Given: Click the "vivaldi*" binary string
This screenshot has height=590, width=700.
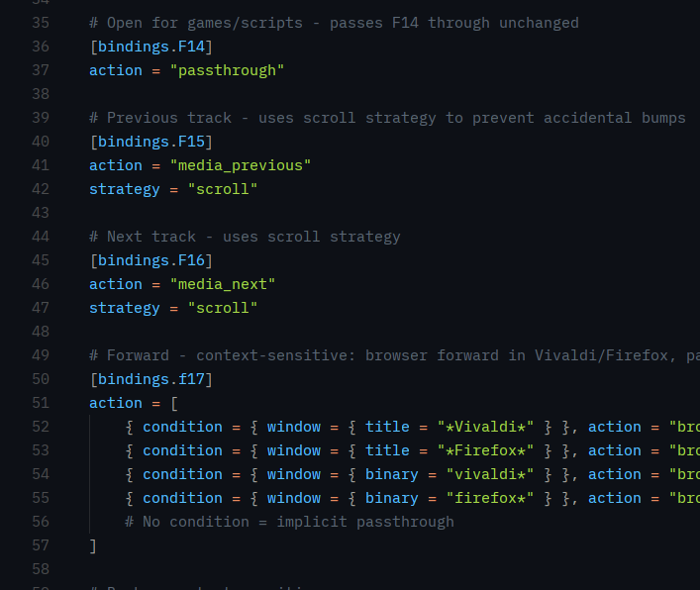Looking at the screenshot, I should coord(489,474).
